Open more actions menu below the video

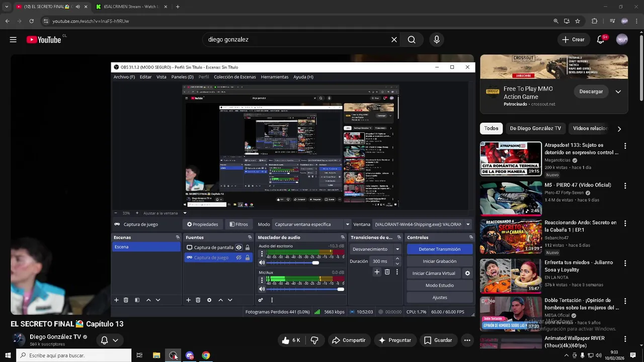tap(467, 340)
